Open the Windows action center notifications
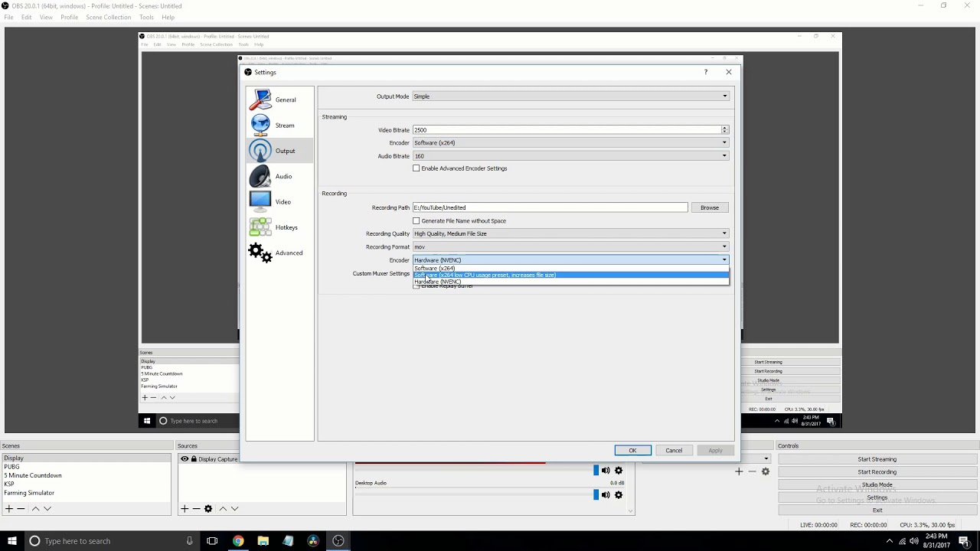The height and width of the screenshot is (551, 980). click(964, 541)
